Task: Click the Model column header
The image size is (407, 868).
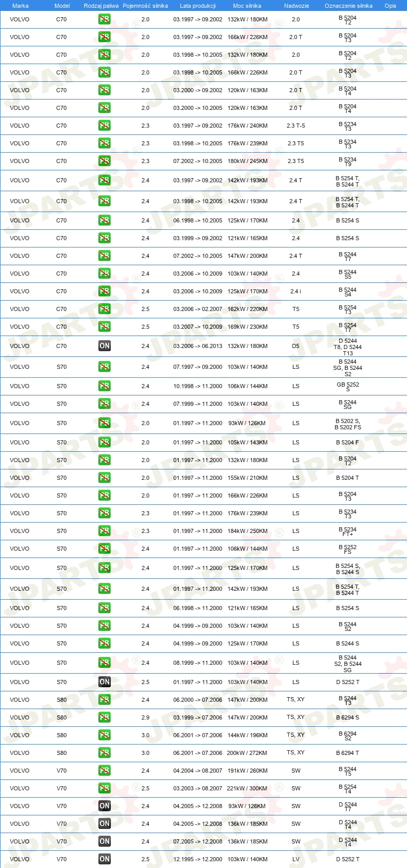Action: click(62, 6)
